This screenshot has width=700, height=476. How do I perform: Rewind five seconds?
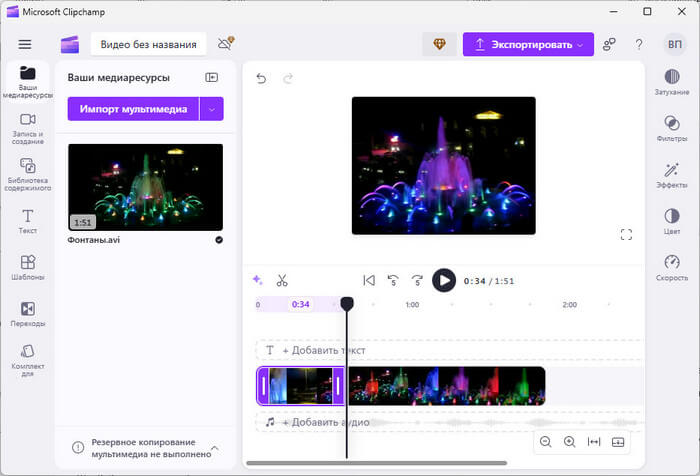393,280
